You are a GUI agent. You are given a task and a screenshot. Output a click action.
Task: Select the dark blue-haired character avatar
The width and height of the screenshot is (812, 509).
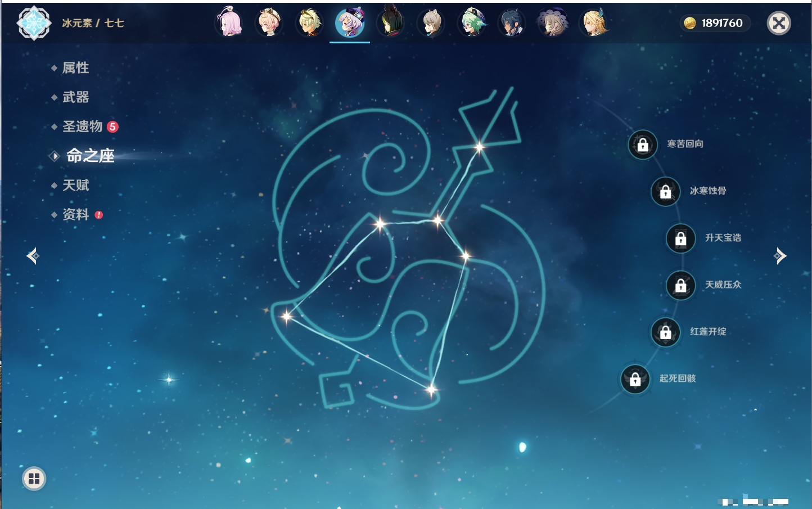click(x=512, y=23)
